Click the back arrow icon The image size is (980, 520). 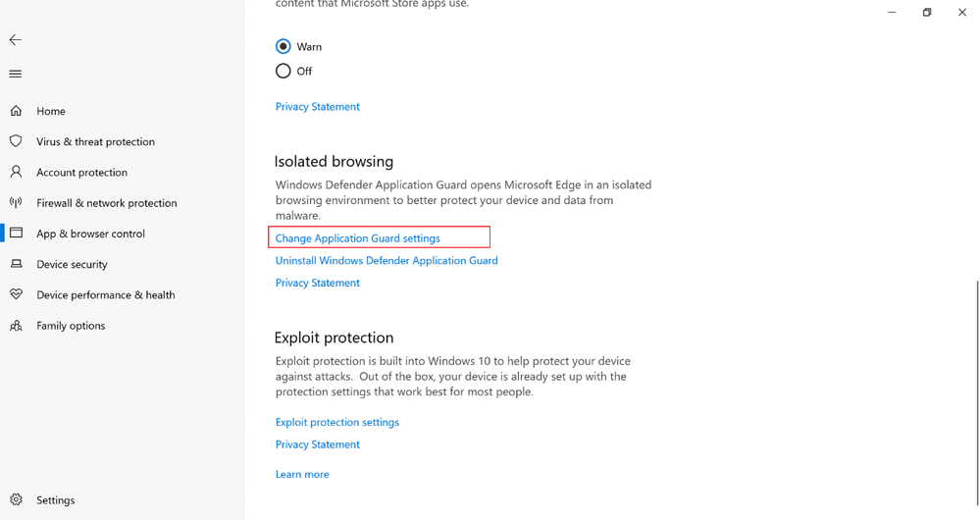[16, 40]
